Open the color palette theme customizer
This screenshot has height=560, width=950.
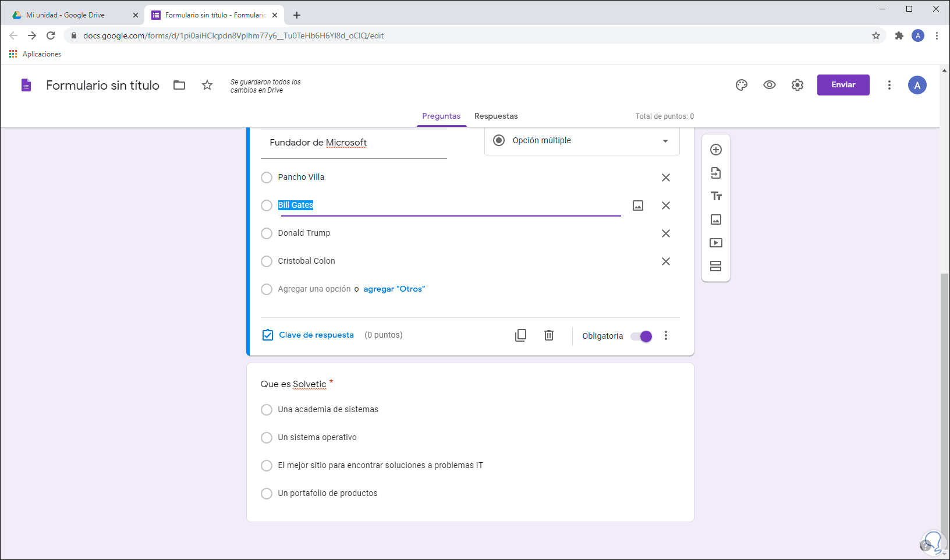(x=742, y=85)
